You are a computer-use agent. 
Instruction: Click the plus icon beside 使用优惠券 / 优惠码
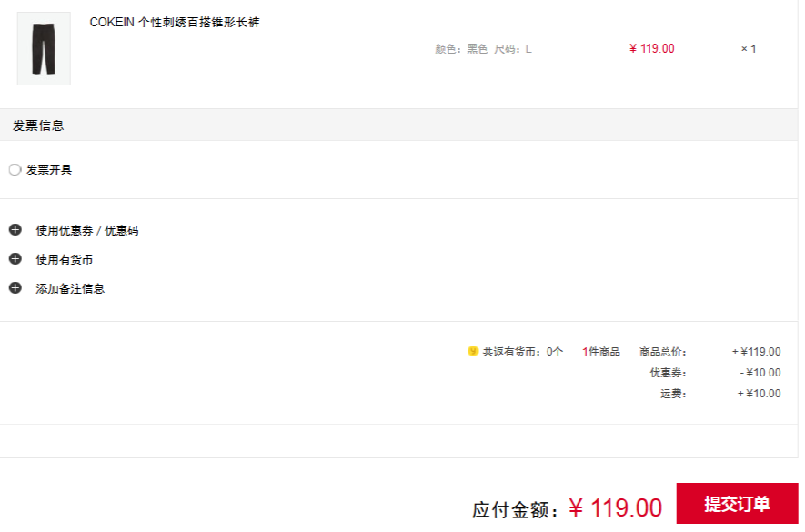(15, 230)
